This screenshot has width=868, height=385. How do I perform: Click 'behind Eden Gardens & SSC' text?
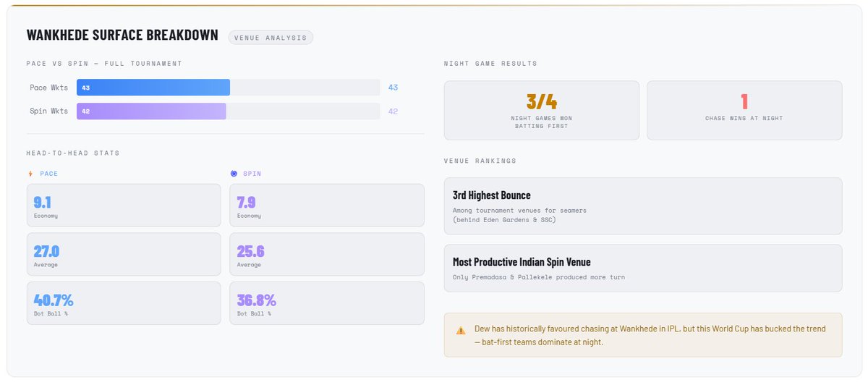pos(504,219)
